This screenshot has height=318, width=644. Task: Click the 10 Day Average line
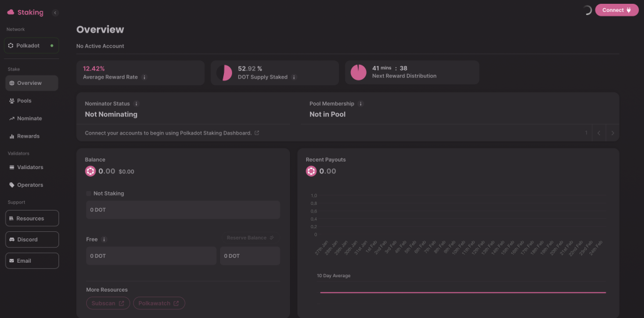(463, 293)
